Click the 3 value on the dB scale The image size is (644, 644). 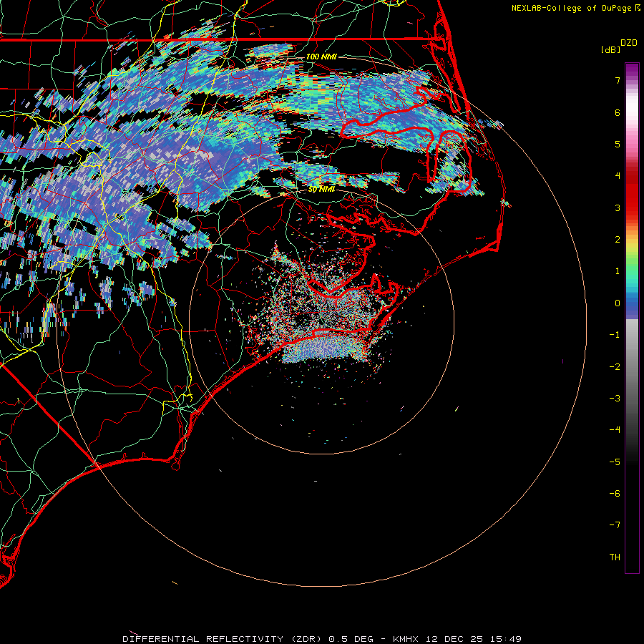[618, 208]
